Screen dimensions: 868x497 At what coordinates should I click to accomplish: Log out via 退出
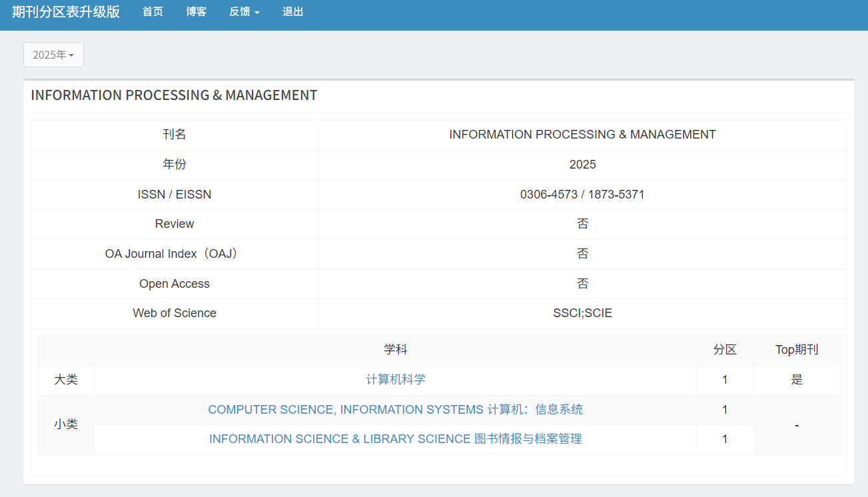click(x=292, y=12)
